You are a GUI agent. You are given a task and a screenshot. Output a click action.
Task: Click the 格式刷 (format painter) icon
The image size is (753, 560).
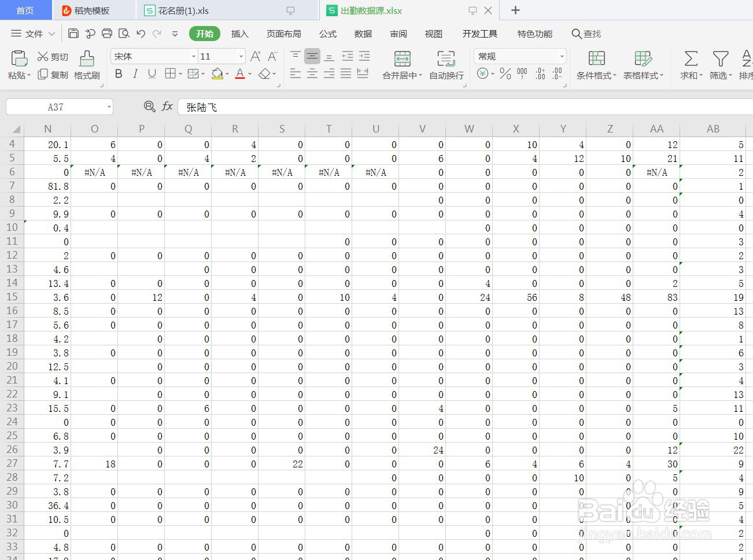click(x=86, y=64)
